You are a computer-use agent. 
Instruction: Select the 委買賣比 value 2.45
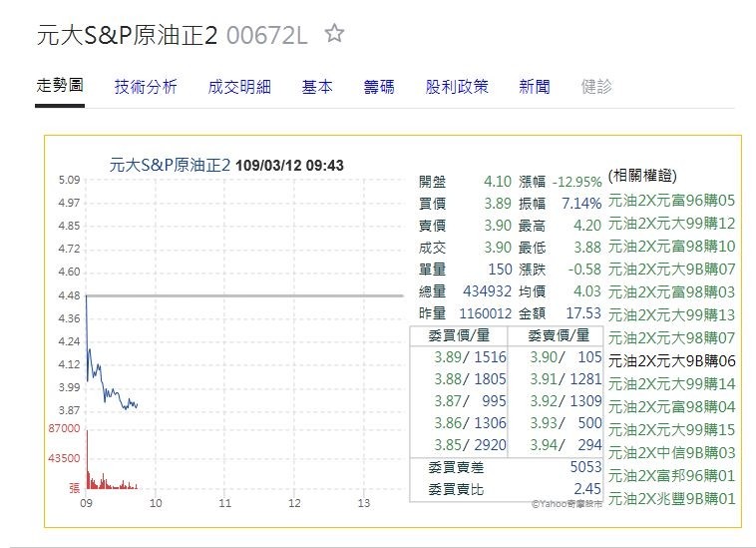587,489
